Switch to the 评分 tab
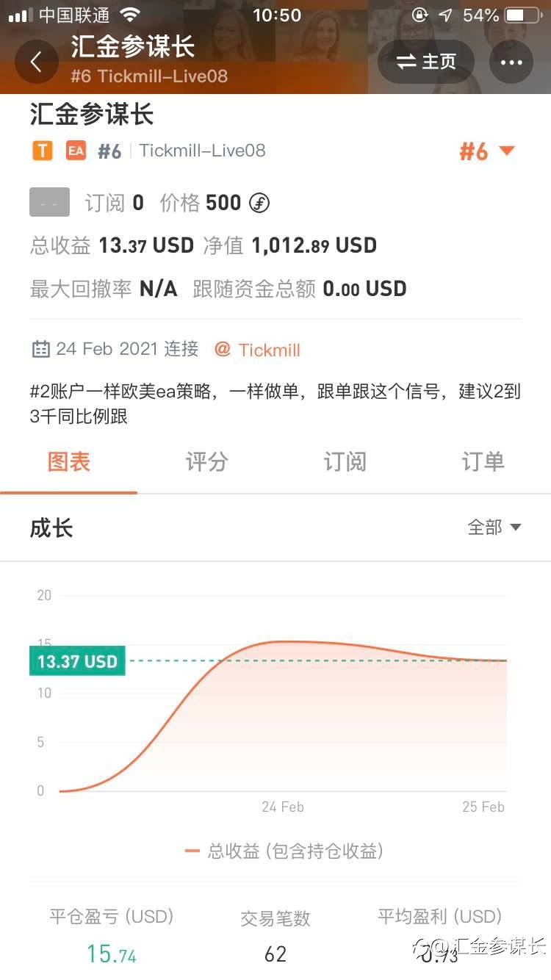The width and height of the screenshot is (551, 980). (206, 462)
